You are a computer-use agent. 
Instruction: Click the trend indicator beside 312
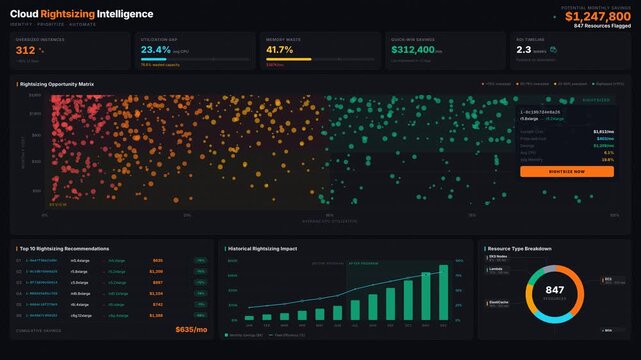pyautogui.click(x=41, y=51)
